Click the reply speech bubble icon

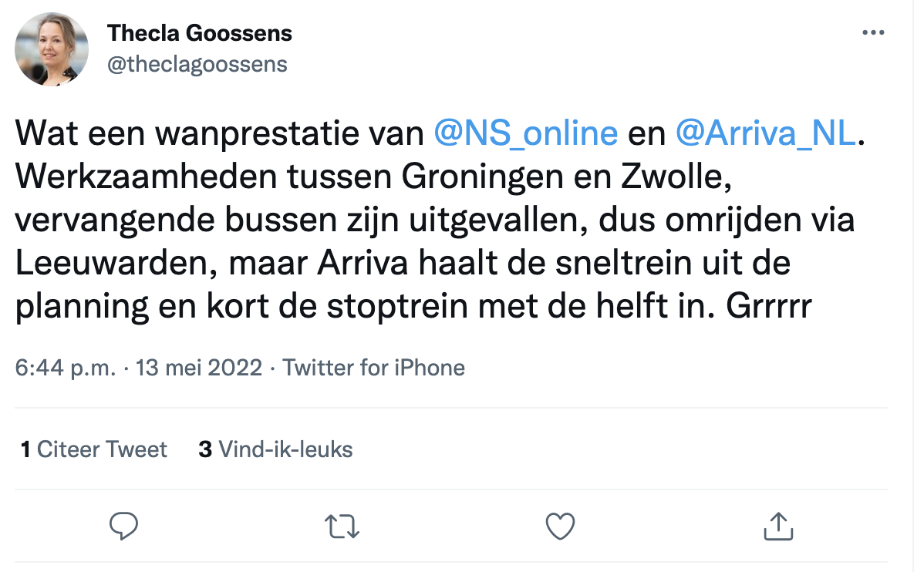click(123, 526)
